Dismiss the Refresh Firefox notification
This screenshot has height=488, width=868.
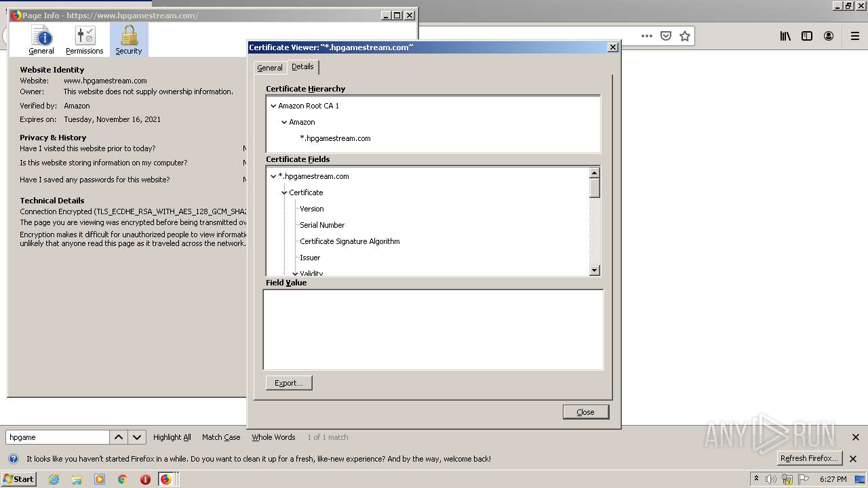tap(853, 459)
